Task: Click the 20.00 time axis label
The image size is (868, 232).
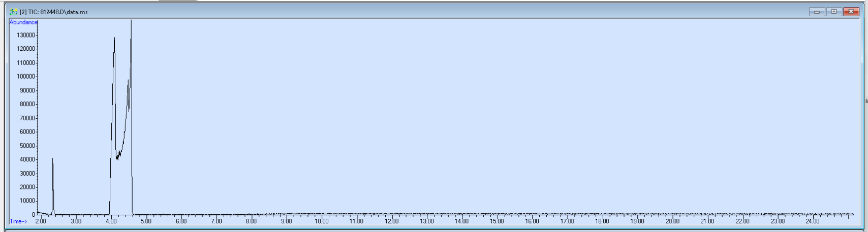Action: click(672, 221)
